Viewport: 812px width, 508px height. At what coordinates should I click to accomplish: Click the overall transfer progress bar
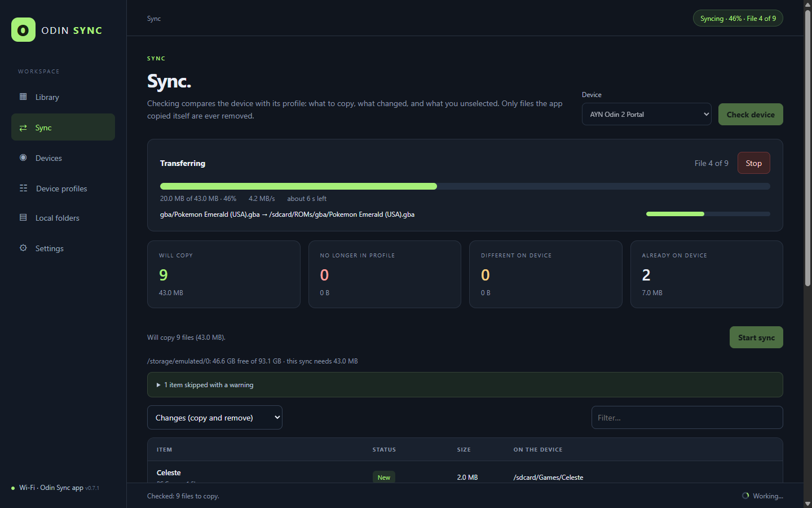tap(465, 186)
